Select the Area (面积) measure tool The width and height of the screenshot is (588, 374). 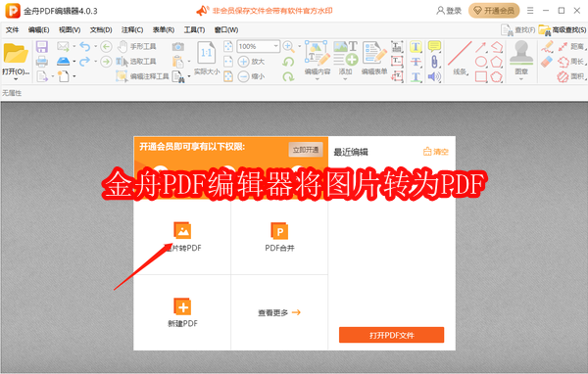pos(571,76)
